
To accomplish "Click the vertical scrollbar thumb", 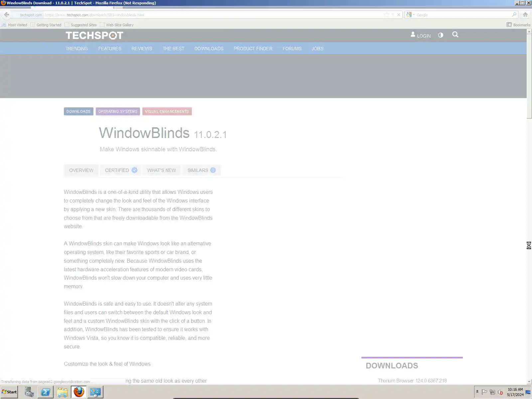I will (x=529, y=76).
